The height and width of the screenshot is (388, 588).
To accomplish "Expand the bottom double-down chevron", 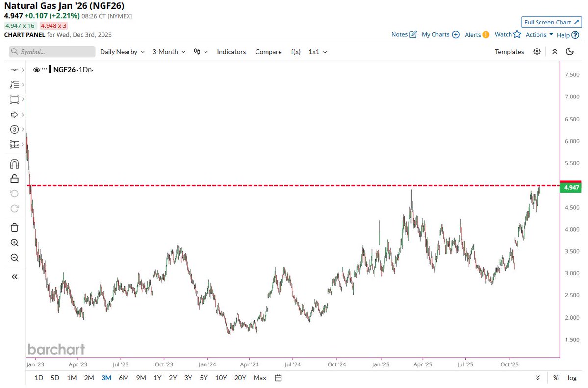I will click(x=538, y=378).
